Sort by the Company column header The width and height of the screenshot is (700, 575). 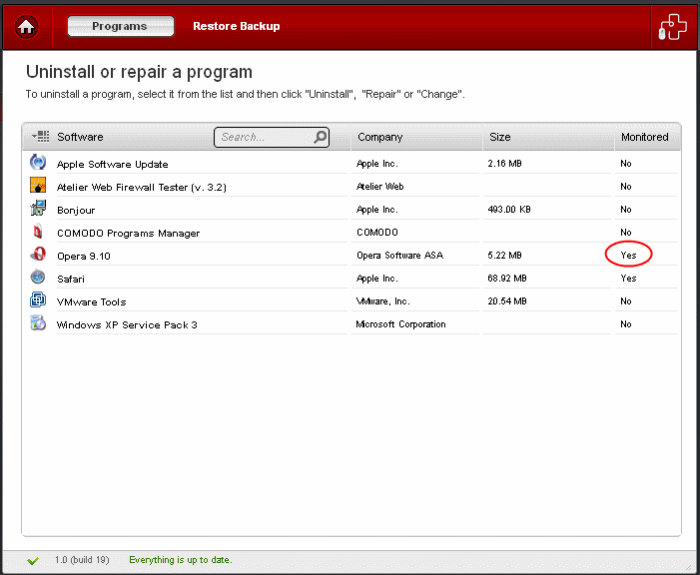[x=380, y=137]
